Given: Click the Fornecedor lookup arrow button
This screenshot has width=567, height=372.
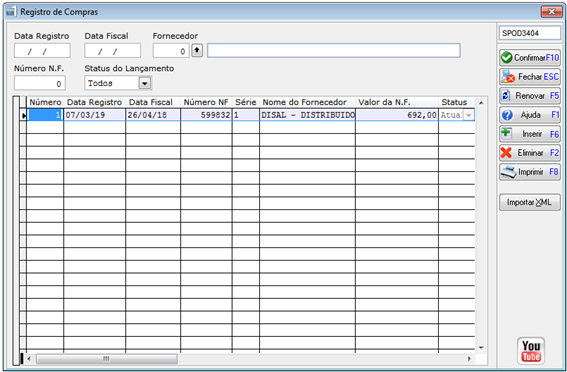Looking at the screenshot, I should [197, 50].
